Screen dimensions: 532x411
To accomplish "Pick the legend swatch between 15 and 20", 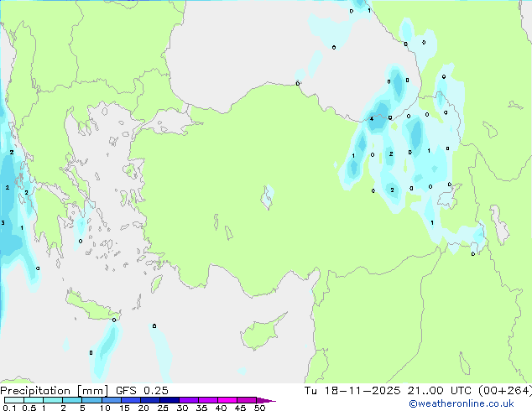I will tap(131, 400).
